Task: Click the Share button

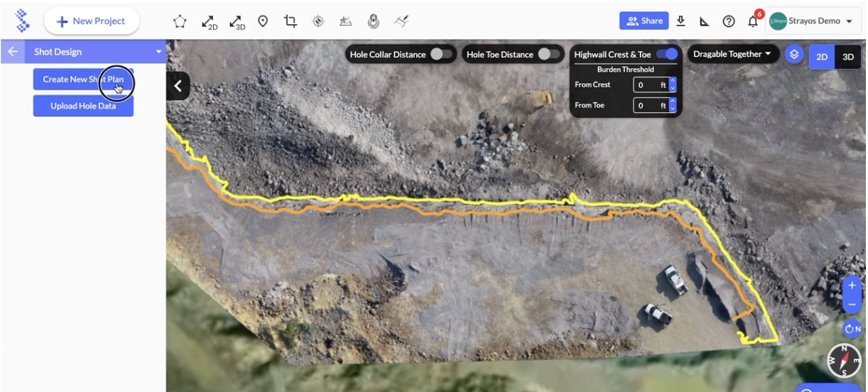Action: [643, 21]
